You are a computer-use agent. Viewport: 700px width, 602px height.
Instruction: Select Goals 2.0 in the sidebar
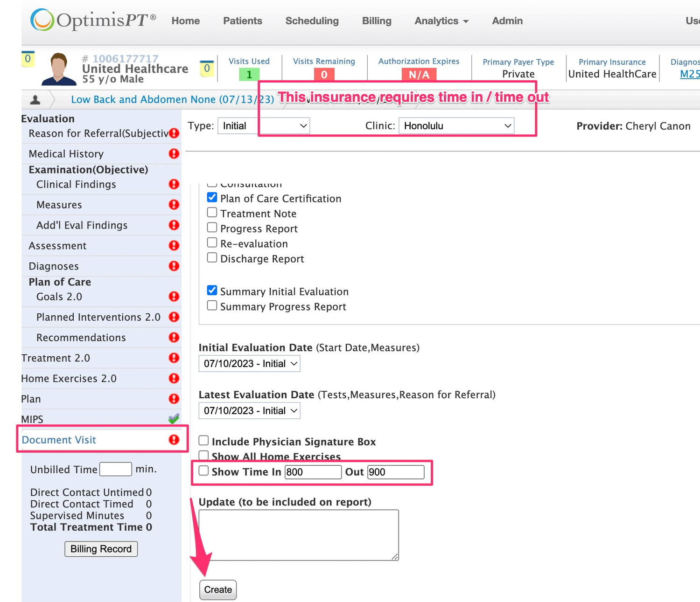click(59, 297)
